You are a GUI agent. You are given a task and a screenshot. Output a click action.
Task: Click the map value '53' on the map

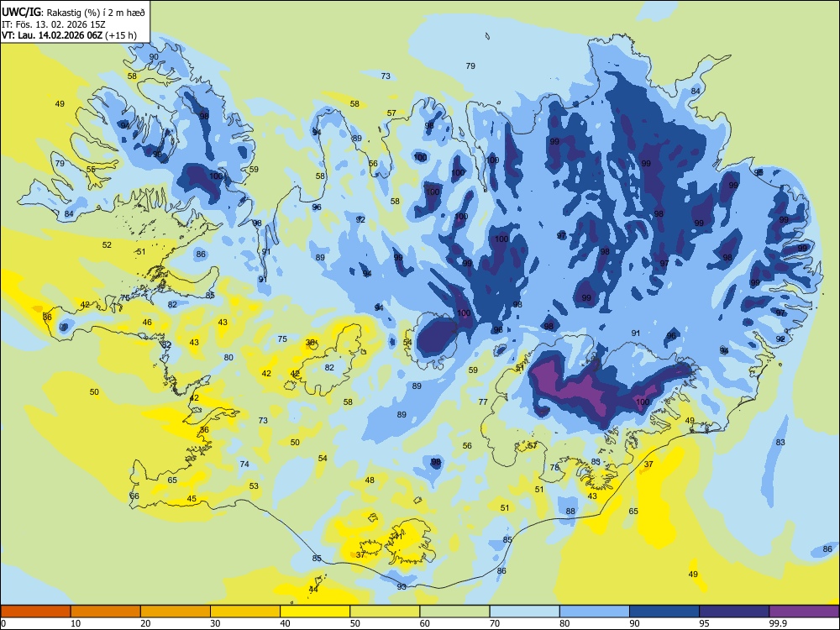pos(254,486)
